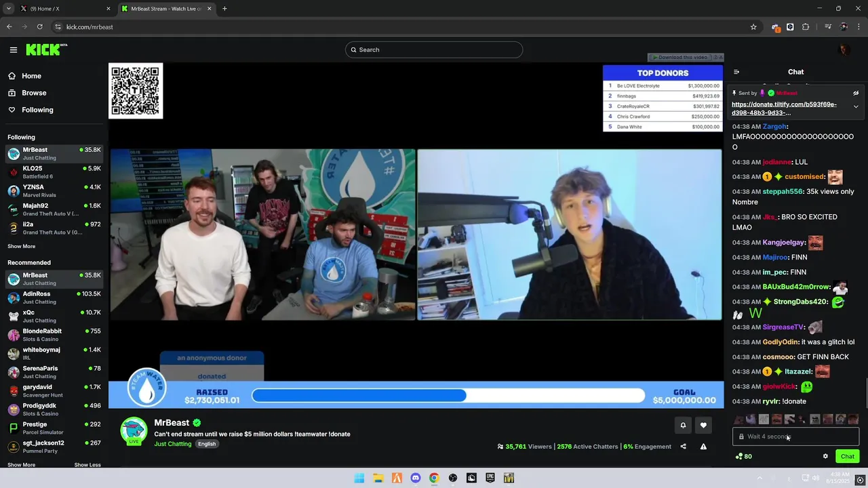The image size is (868, 488).
Task: Click the Just Chatting category link
Action: pyautogui.click(x=173, y=444)
